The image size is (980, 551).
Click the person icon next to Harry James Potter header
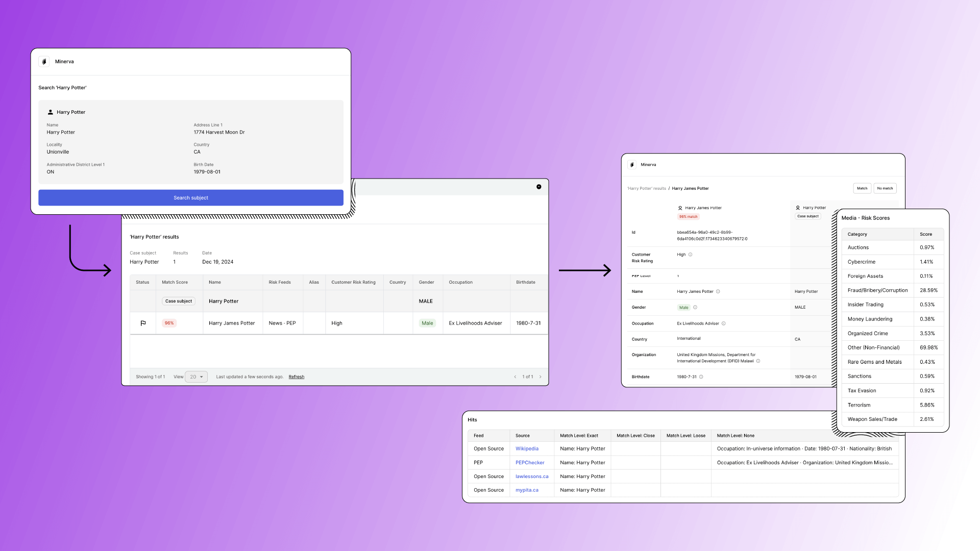coord(680,208)
